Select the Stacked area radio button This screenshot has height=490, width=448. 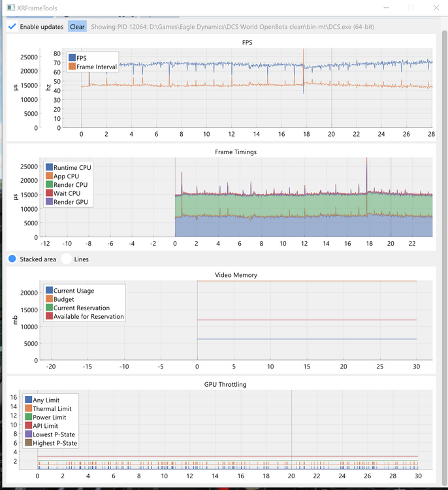tap(12, 259)
